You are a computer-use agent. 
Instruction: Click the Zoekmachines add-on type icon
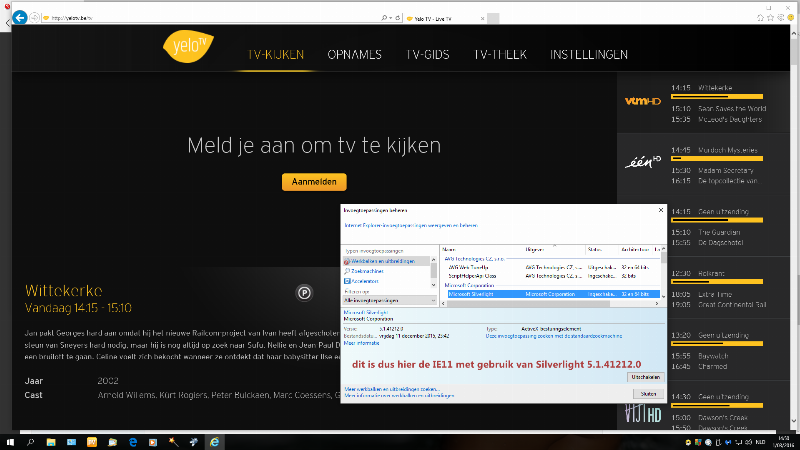pyautogui.click(x=348, y=270)
